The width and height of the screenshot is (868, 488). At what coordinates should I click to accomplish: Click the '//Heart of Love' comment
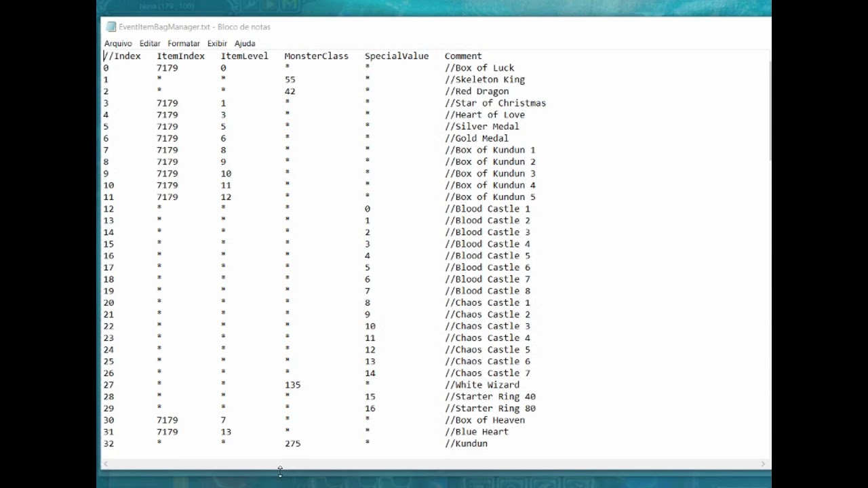(x=485, y=115)
